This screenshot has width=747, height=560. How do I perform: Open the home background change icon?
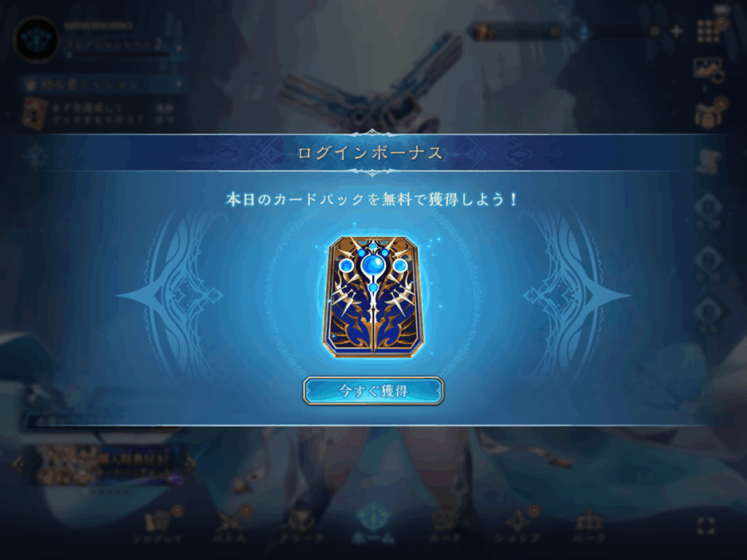[x=708, y=71]
